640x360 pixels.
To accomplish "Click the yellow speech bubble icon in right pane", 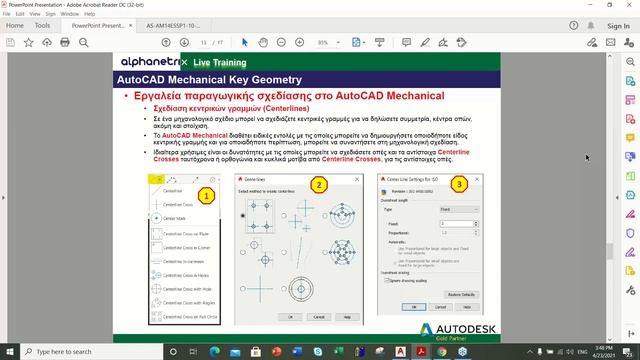I will pos(630,138).
